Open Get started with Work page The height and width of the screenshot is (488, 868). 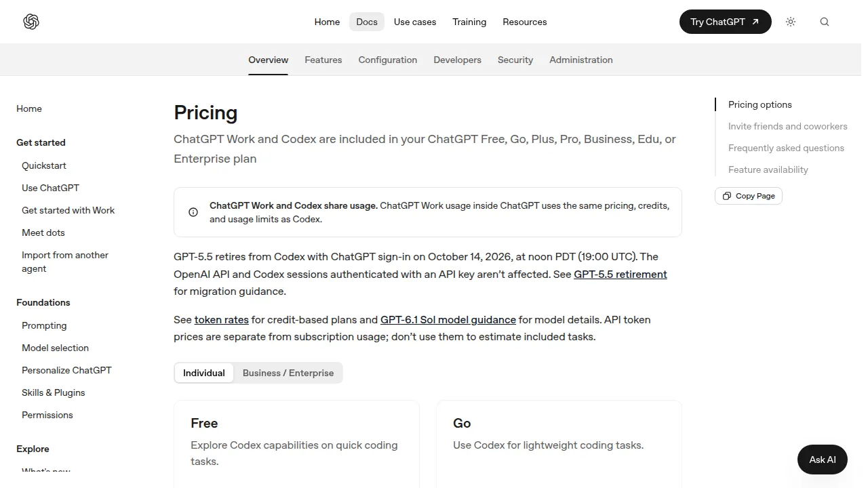pyautogui.click(x=68, y=210)
